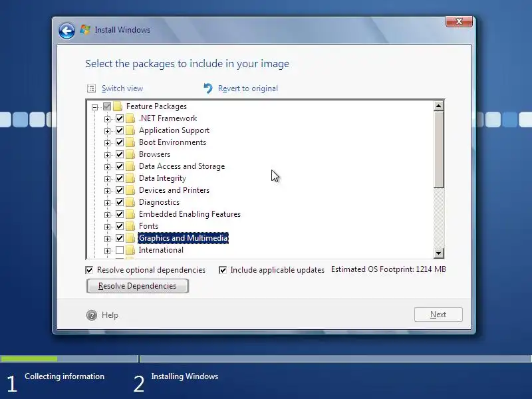Uncheck the Graphics and Multimedia checkbox
Viewport: 532px width, 399px height.
[120, 238]
